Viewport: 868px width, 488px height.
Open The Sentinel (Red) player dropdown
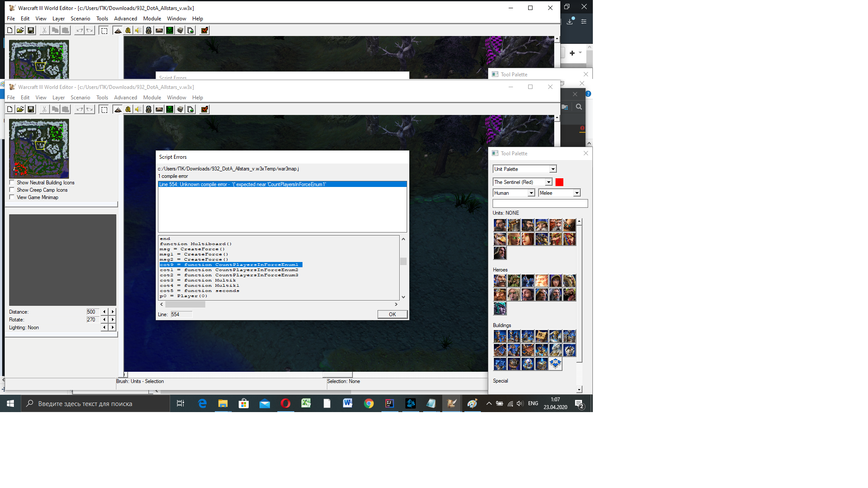(x=548, y=182)
